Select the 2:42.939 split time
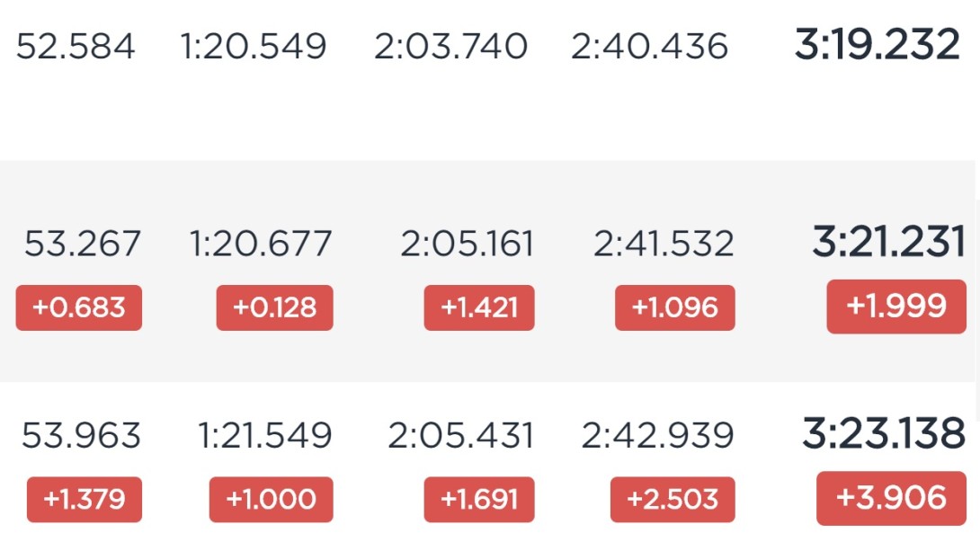 tap(657, 435)
